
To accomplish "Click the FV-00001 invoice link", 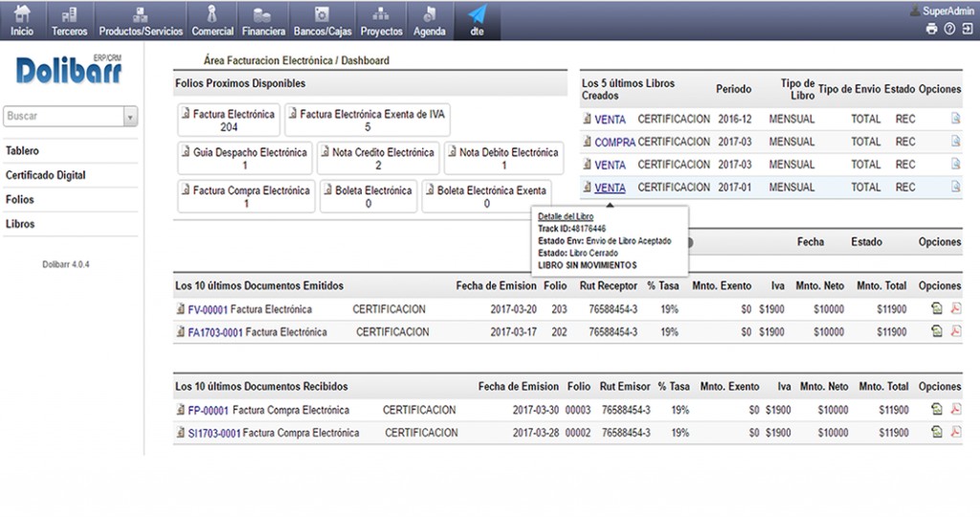I will coord(208,309).
